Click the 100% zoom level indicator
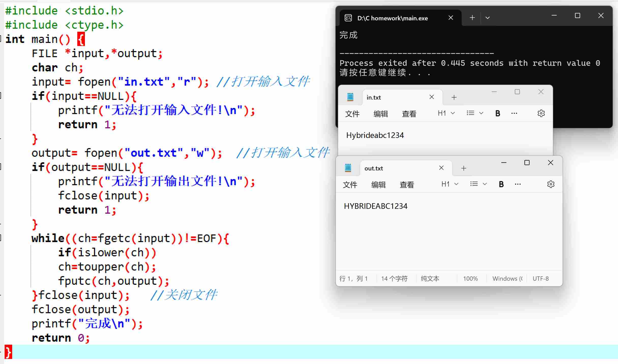Viewport: 618px width, 364px height. coord(470,279)
